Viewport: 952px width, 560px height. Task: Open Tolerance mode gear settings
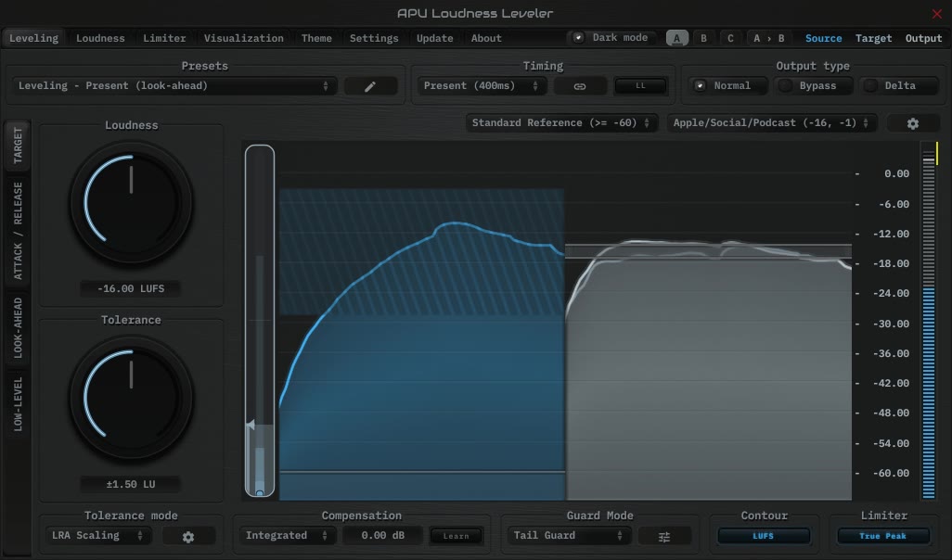coord(188,536)
